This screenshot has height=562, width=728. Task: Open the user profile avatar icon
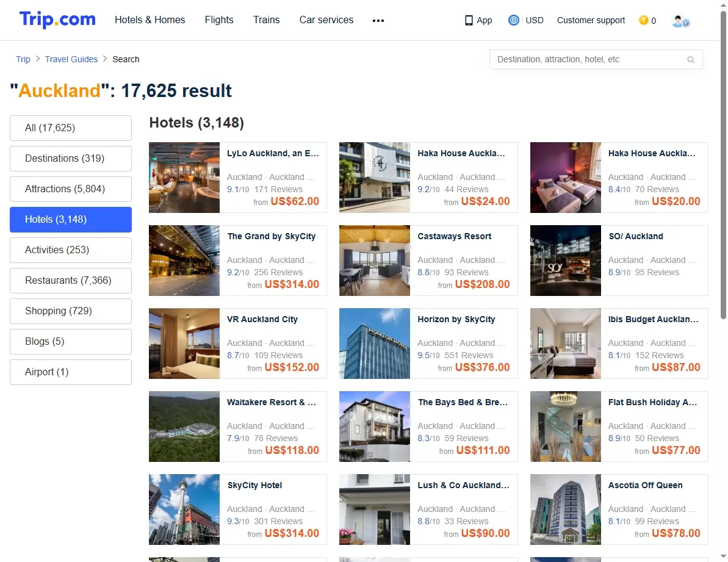coord(680,21)
